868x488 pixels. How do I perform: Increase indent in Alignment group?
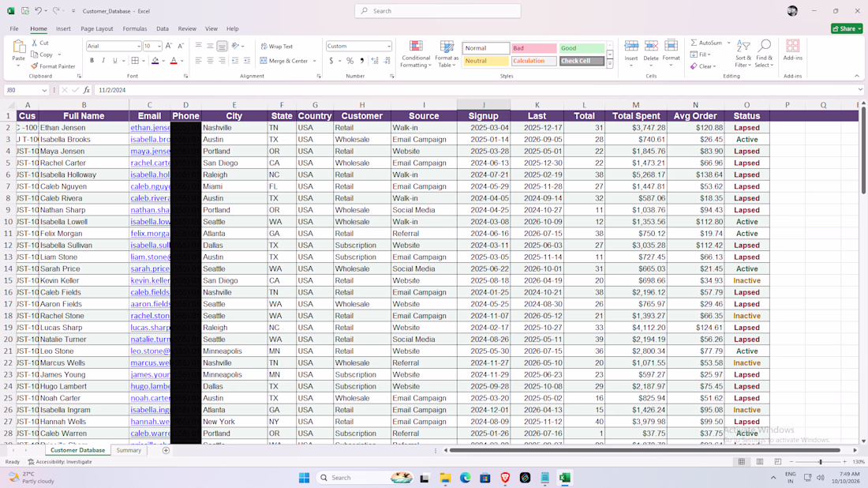click(x=247, y=61)
